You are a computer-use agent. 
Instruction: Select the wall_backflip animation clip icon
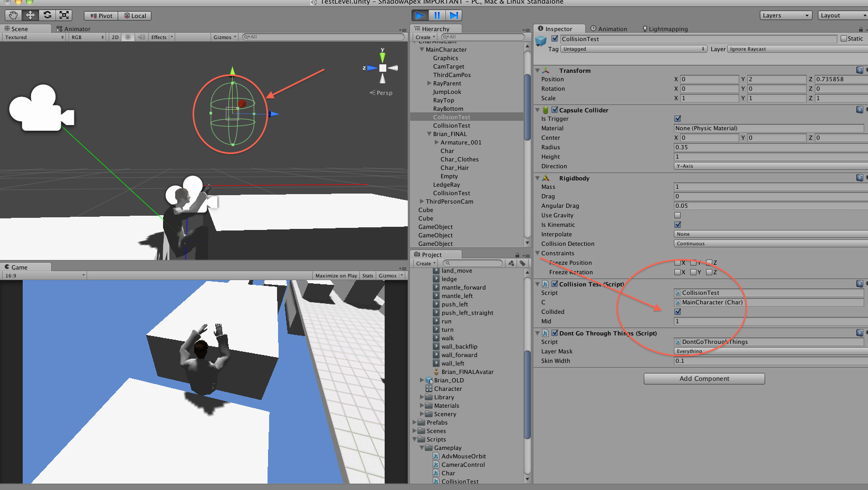436,347
